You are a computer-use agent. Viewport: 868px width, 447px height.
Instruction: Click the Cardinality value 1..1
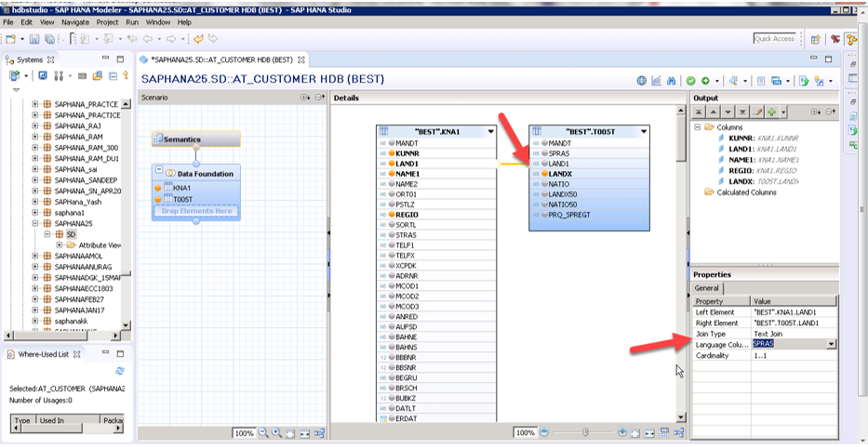click(x=794, y=356)
